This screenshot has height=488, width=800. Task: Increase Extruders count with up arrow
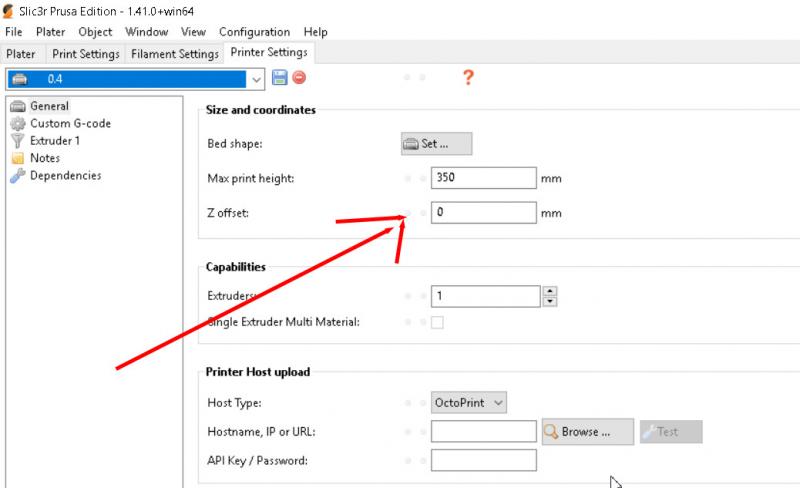coord(549,292)
